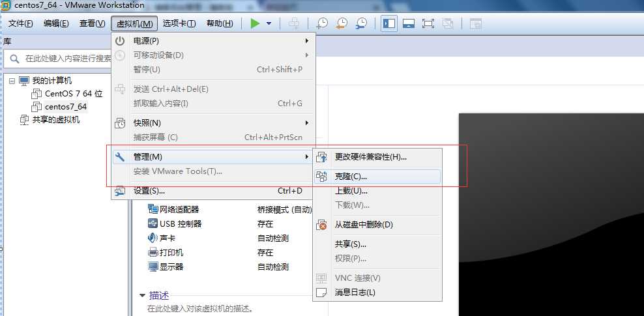Click the 桥接模式 (自动) value
The height and width of the screenshot is (316, 644).
pos(285,209)
